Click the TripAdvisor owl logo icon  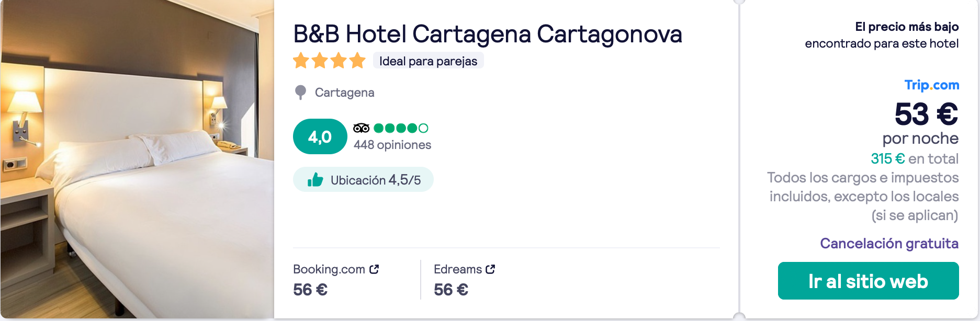[361, 128]
